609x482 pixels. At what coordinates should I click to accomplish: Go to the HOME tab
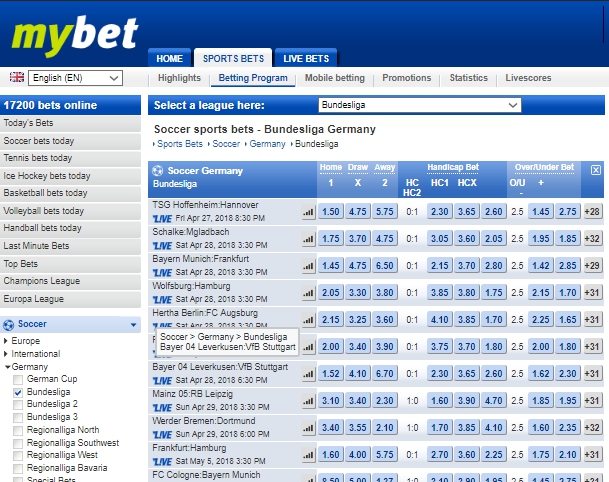tap(169, 58)
